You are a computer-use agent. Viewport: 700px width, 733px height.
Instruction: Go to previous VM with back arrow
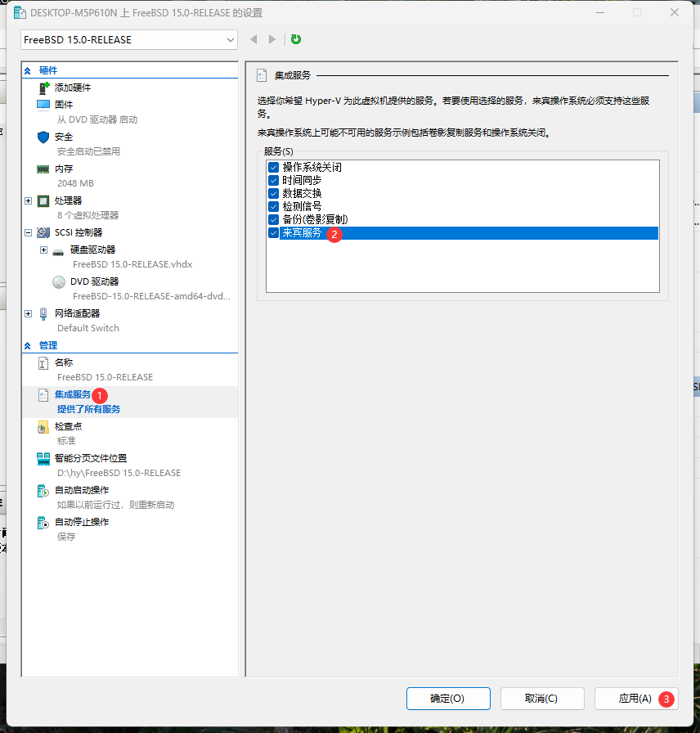pyautogui.click(x=254, y=39)
